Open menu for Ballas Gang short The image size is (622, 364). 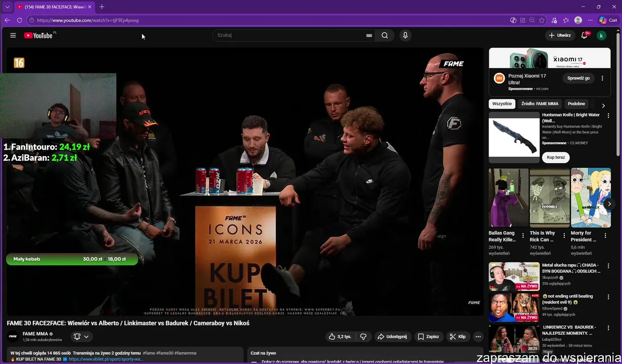pos(523,236)
